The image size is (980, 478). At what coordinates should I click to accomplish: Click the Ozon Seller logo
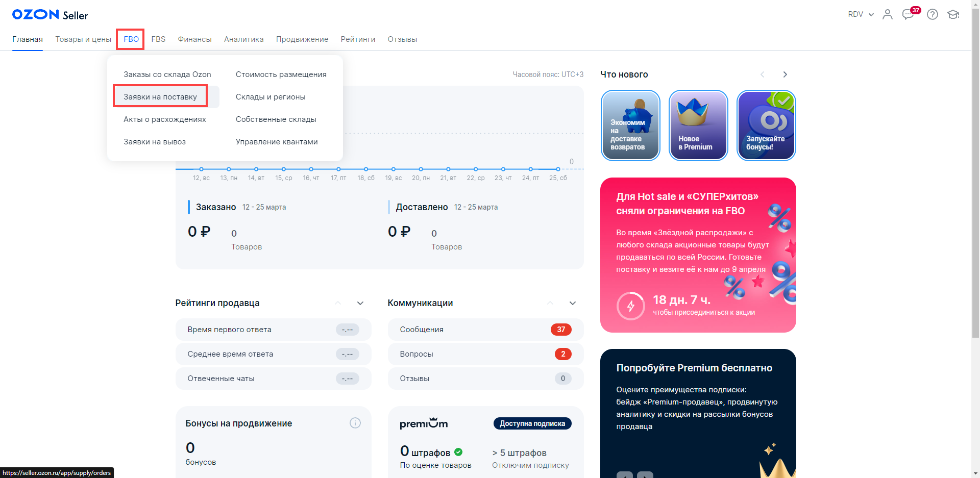[50, 15]
